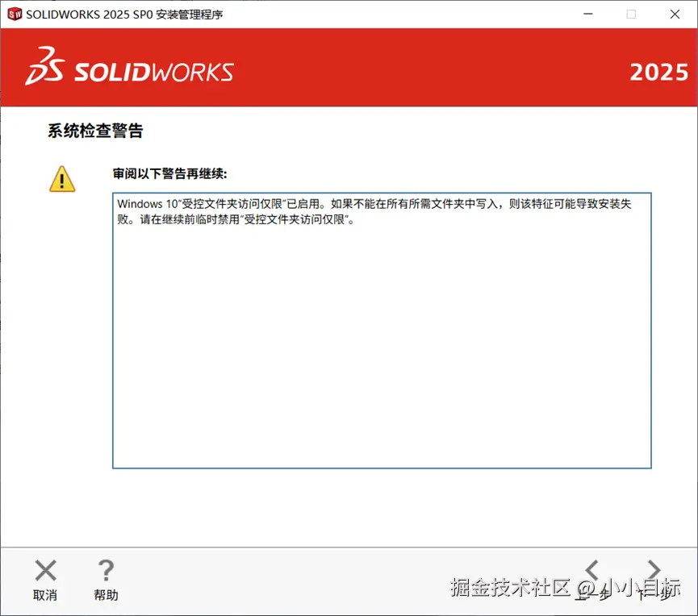Click the Cancel X icon
This screenshot has width=698, height=616.
pyautogui.click(x=45, y=570)
